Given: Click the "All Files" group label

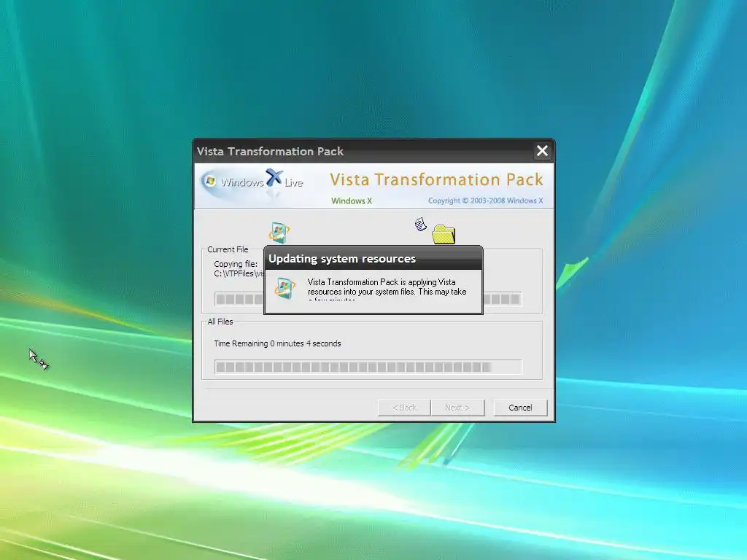Looking at the screenshot, I should coord(220,322).
